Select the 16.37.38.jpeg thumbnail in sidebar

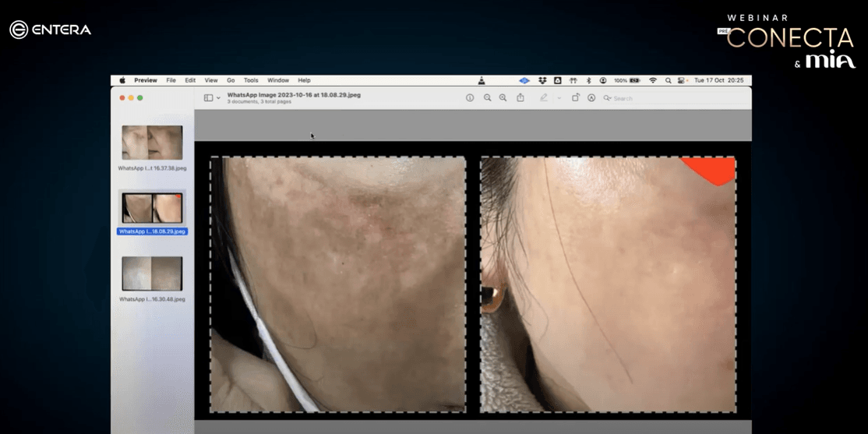[152, 143]
